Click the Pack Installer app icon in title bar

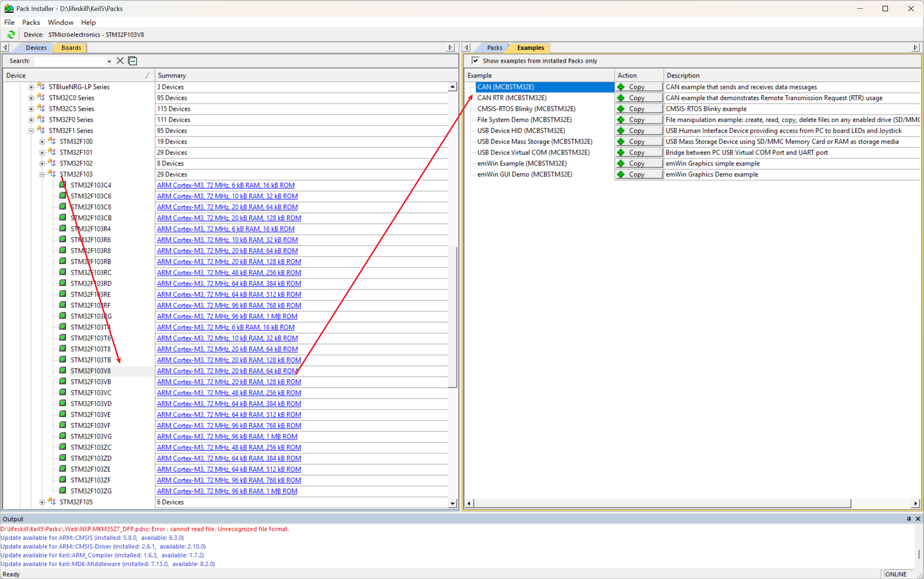tap(9, 8)
